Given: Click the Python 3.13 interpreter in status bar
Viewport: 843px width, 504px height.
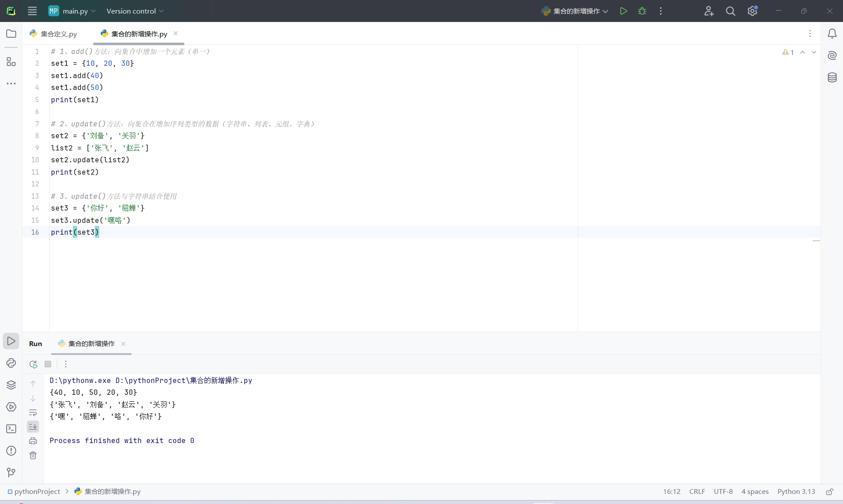Looking at the screenshot, I should 796,491.
